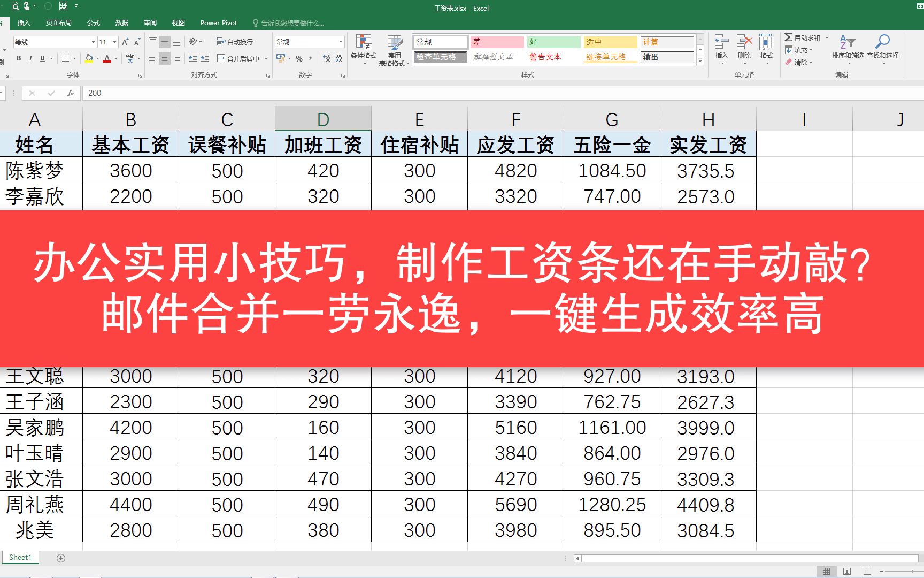
Task: Confirm formula bar entry with checkmark
Action: click(51, 93)
